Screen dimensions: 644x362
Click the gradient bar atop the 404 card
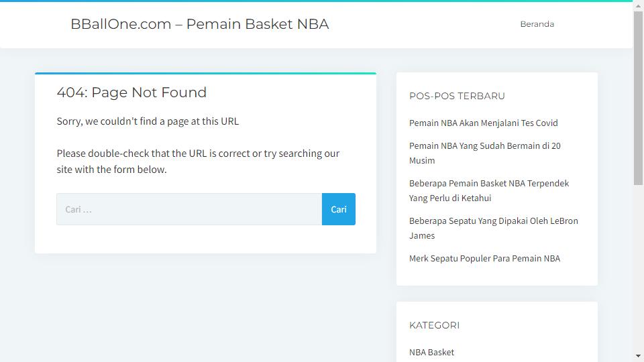205,74
